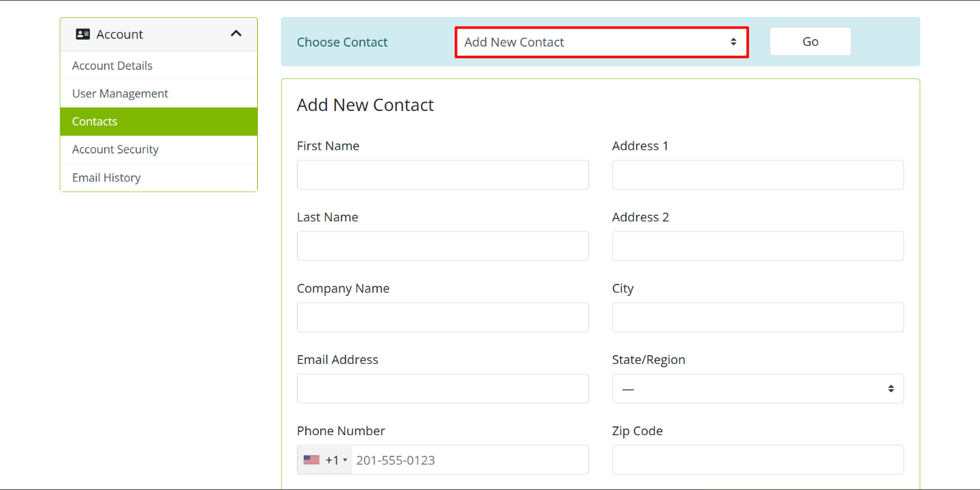The height and width of the screenshot is (490, 980).
Task: Open Account Details menu item
Action: [x=112, y=66]
